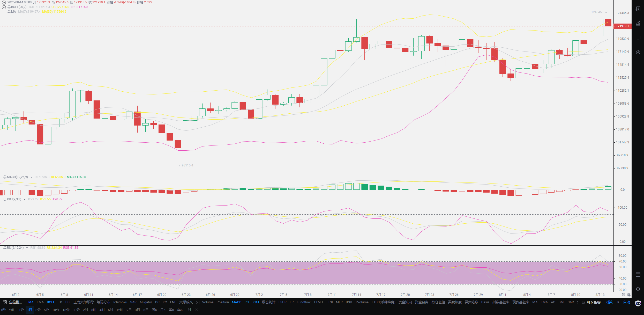Toggle the RSI sub-indicator
This screenshot has width=644, height=315.
point(247,302)
